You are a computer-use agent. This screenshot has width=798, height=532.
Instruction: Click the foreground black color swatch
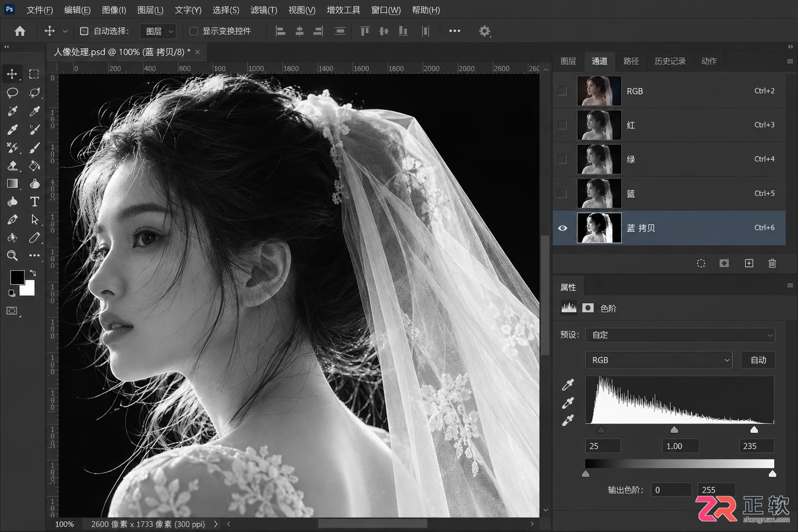[17, 277]
